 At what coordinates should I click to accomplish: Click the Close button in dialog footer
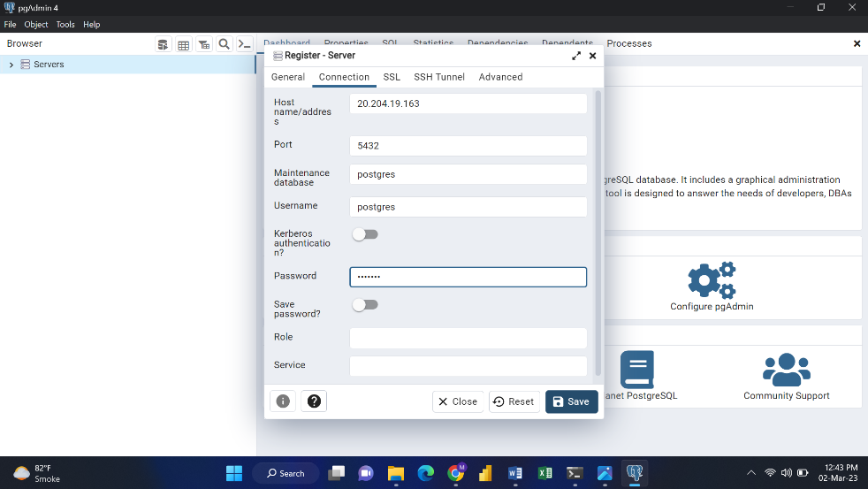point(458,401)
